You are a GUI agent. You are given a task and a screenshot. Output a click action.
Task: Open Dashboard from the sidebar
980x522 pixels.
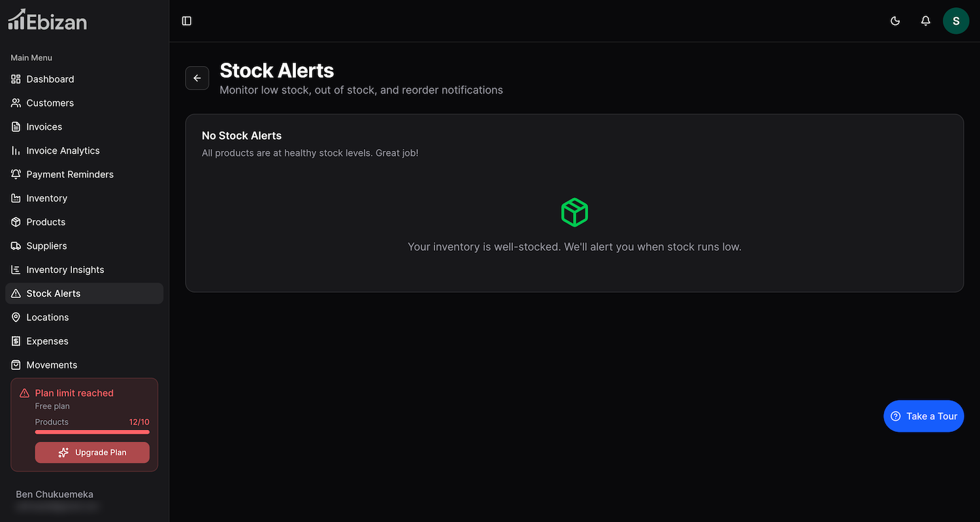[x=50, y=79]
